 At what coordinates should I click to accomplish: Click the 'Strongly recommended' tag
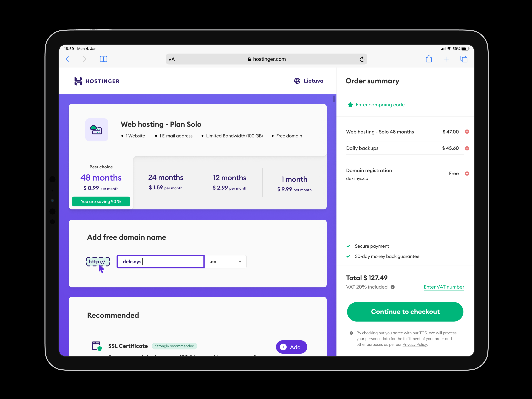point(175,346)
